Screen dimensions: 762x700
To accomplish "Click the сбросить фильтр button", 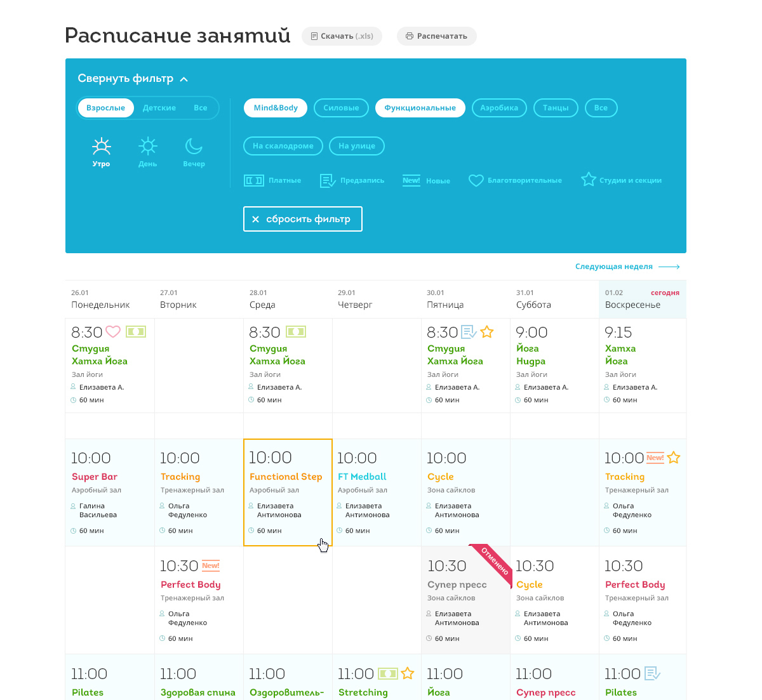I will (x=302, y=219).
